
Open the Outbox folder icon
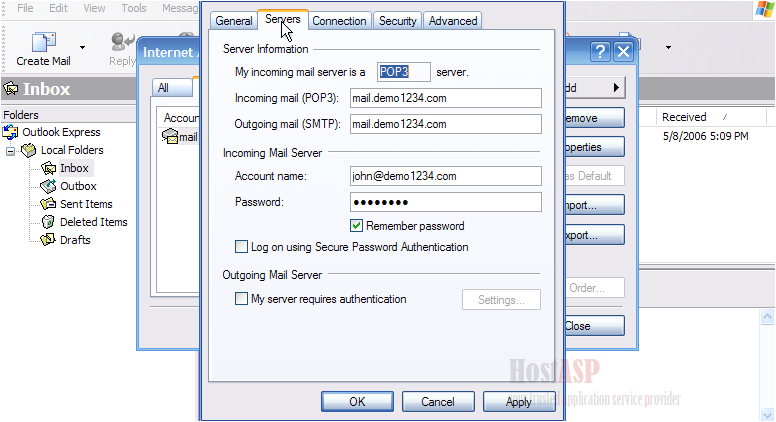[48, 186]
